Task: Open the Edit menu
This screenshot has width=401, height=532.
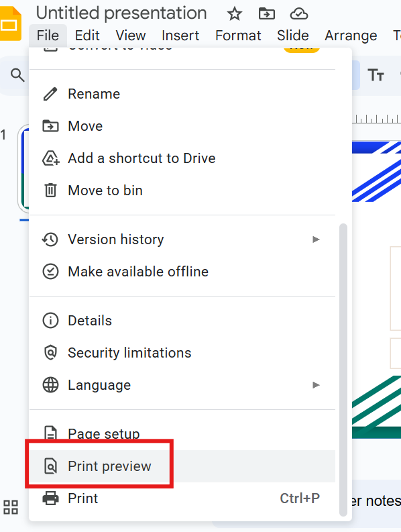Action: 87,36
